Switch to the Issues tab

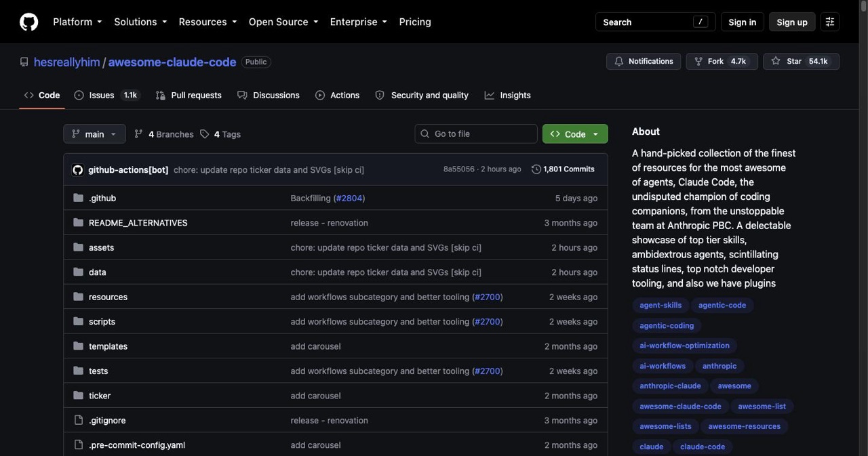107,96
